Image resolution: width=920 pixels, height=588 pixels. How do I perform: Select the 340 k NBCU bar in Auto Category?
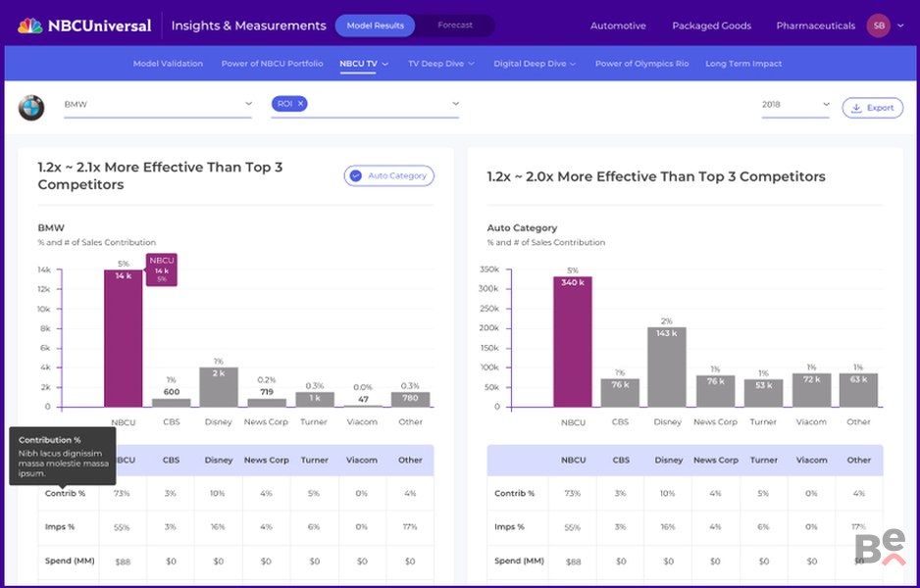pos(573,342)
